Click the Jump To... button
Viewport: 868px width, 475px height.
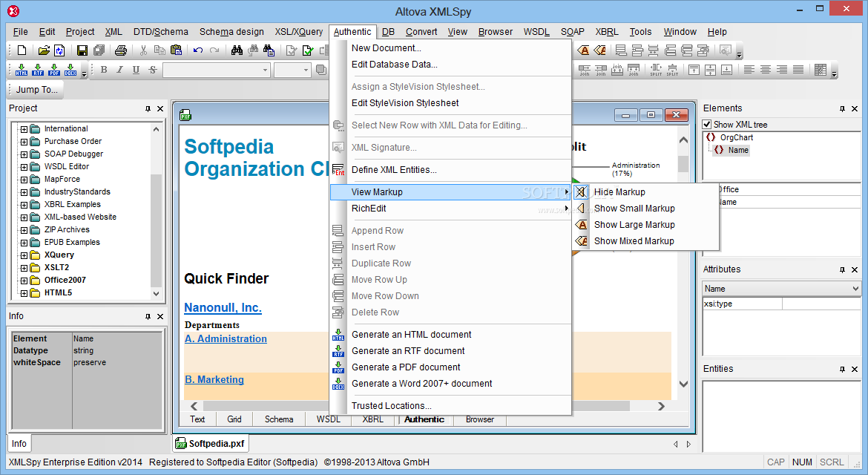click(x=36, y=90)
